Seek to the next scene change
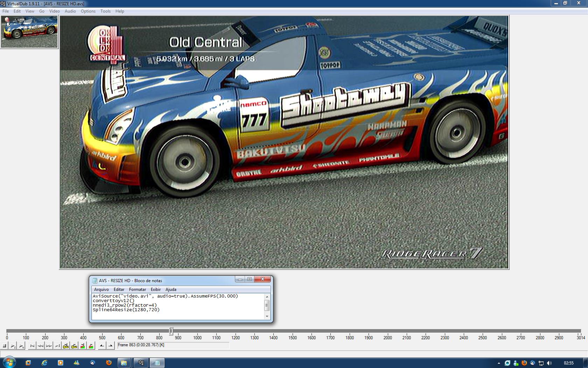The height and width of the screenshot is (368, 588). coord(91,346)
